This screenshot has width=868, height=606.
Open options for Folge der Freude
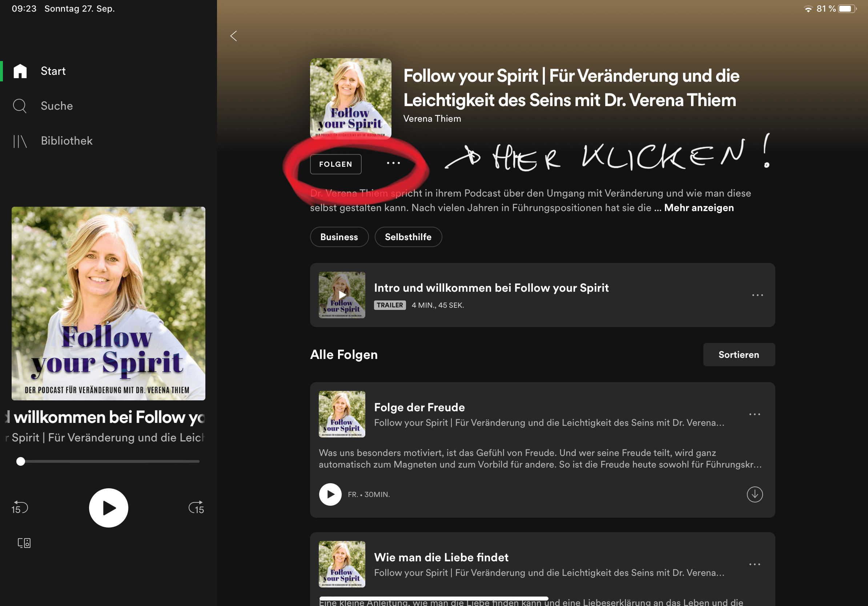point(755,415)
